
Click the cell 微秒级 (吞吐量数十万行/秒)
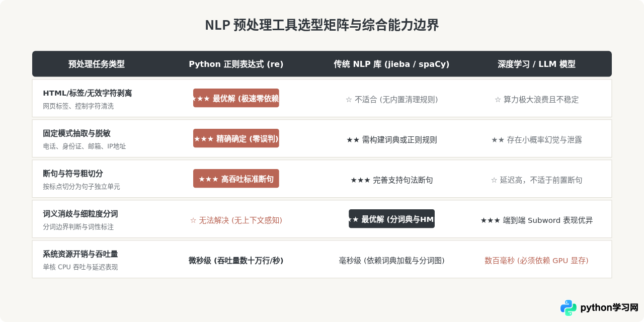[236, 261]
